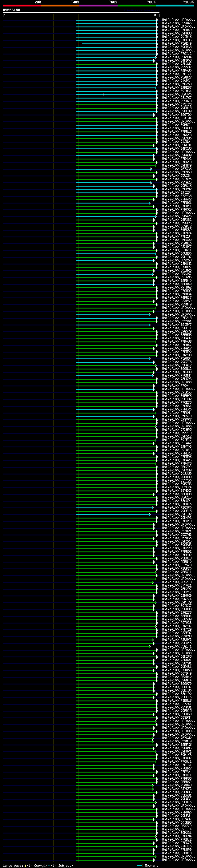Open hit UniRef100_B9HFU9

pos(177,111)
